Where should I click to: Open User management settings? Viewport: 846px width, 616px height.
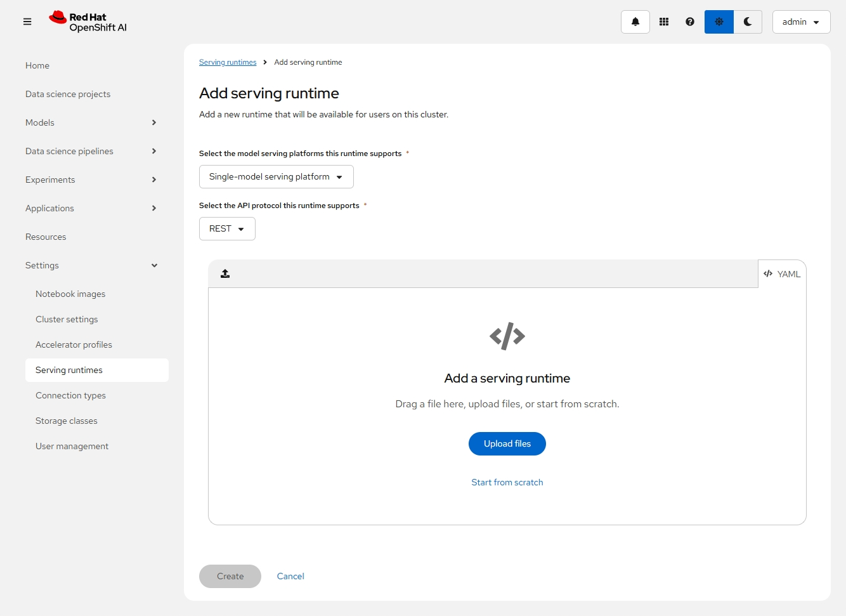tap(72, 446)
